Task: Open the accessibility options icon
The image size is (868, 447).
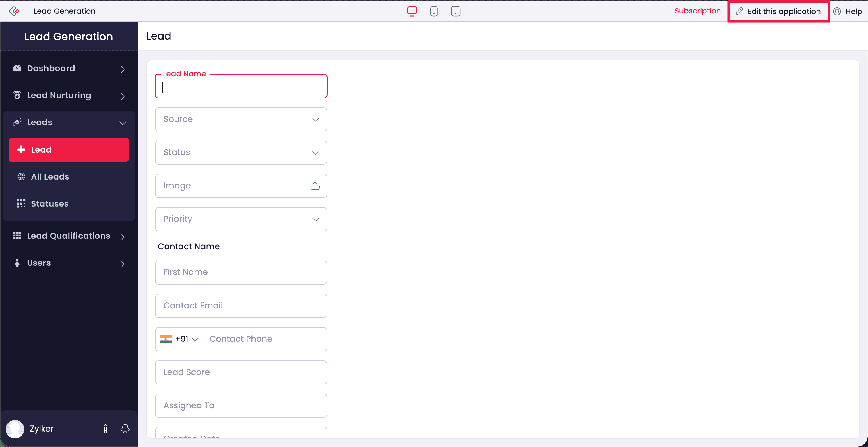Action: (x=105, y=428)
